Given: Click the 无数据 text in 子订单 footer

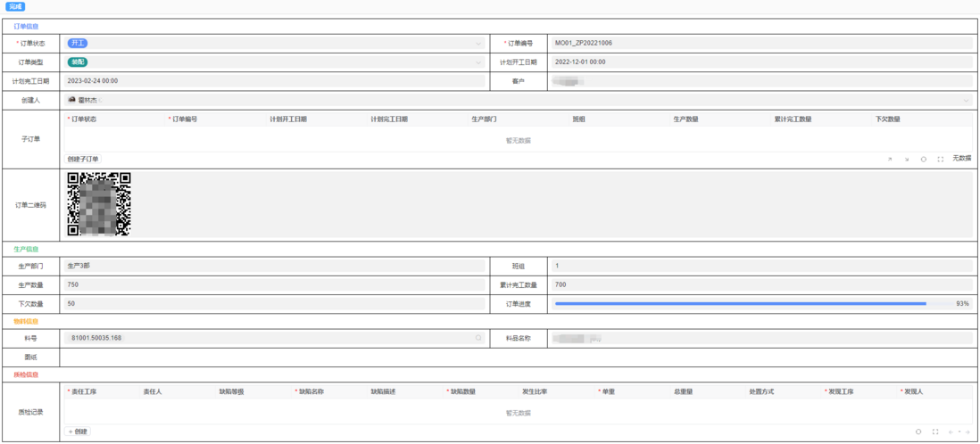Looking at the screenshot, I should (x=961, y=159).
